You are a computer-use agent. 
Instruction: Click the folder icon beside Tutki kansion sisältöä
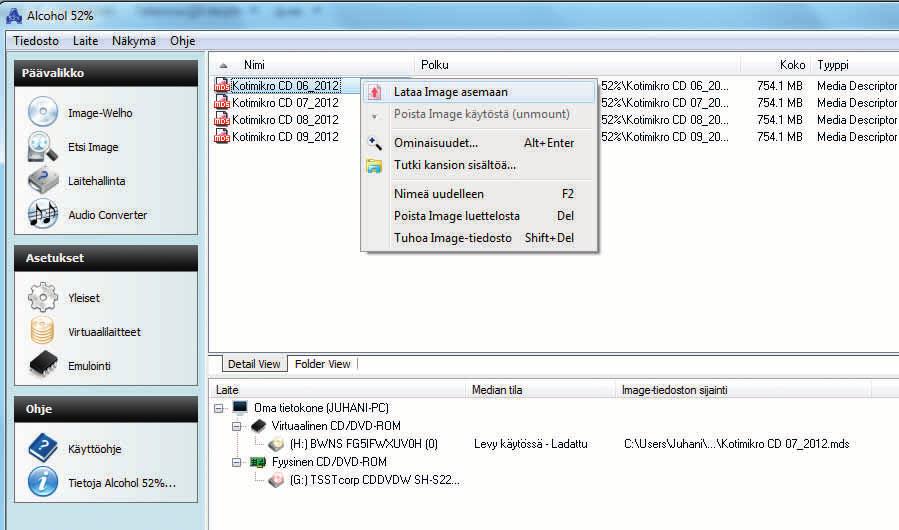[x=374, y=166]
